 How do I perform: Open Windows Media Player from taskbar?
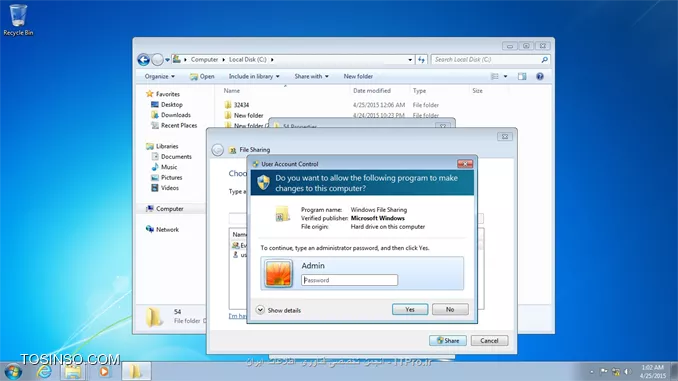(104, 371)
